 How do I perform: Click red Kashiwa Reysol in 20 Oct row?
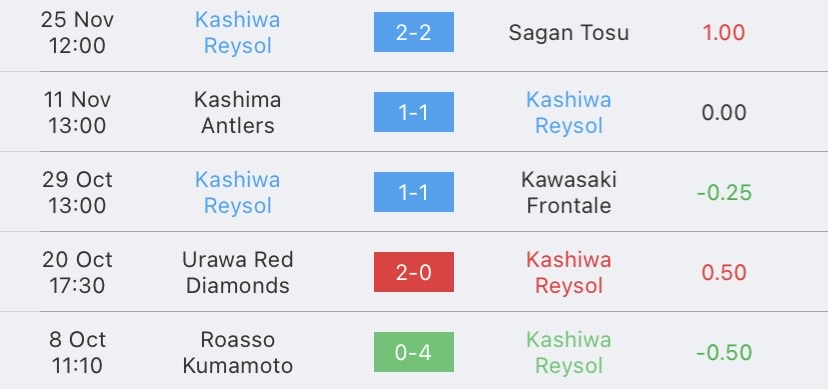tap(569, 272)
